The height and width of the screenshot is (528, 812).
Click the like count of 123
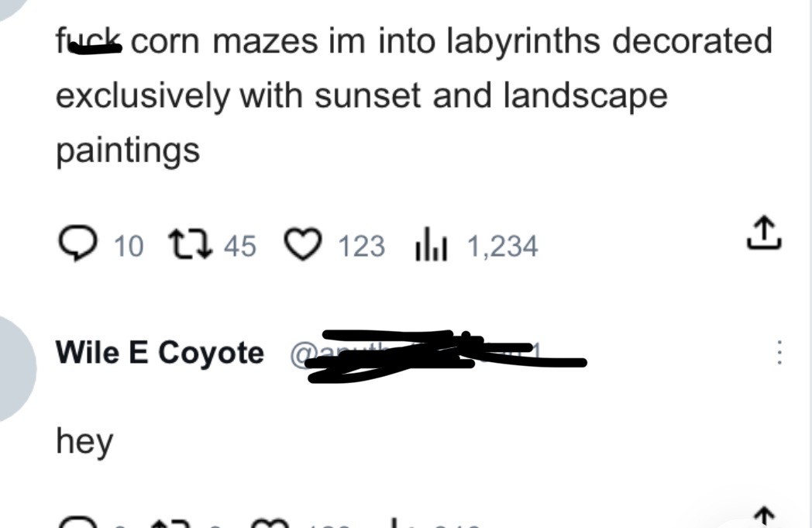click(361, 247)
